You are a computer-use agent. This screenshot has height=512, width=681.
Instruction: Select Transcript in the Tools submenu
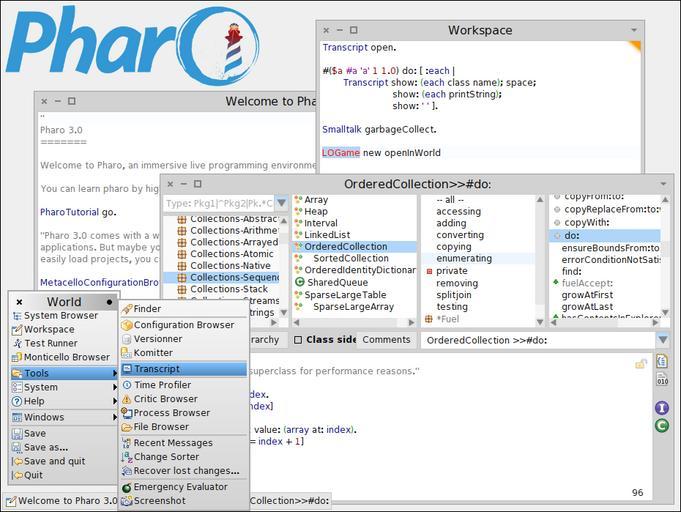(157, 369)
